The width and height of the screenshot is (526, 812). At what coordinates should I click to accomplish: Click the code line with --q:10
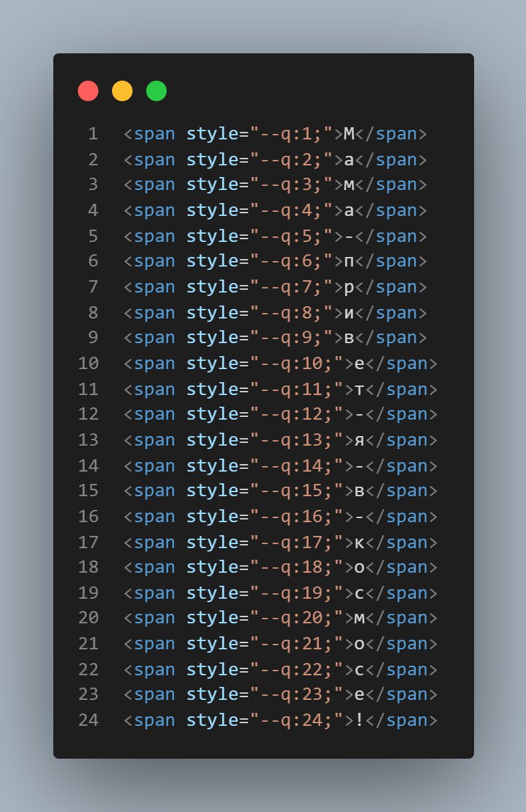point(280,364)
